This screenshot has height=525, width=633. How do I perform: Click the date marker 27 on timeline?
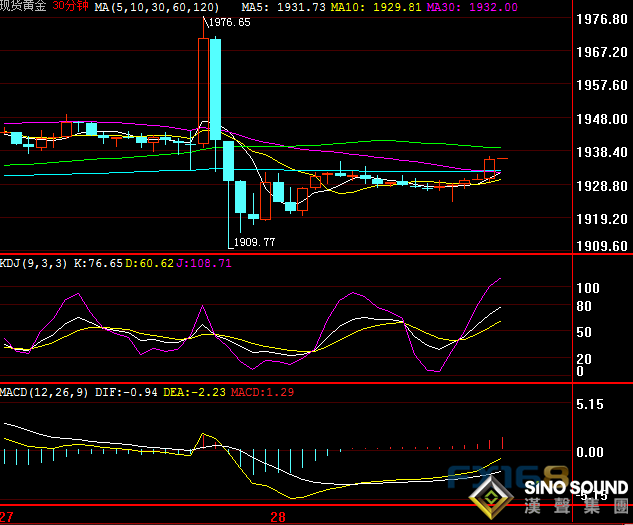[7, 517]
